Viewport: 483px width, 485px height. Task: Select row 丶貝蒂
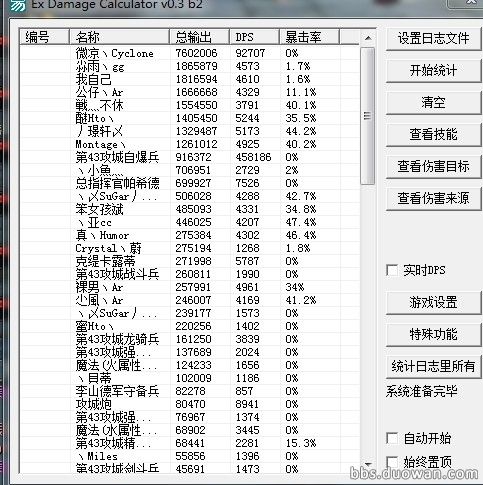pos(190,378)
